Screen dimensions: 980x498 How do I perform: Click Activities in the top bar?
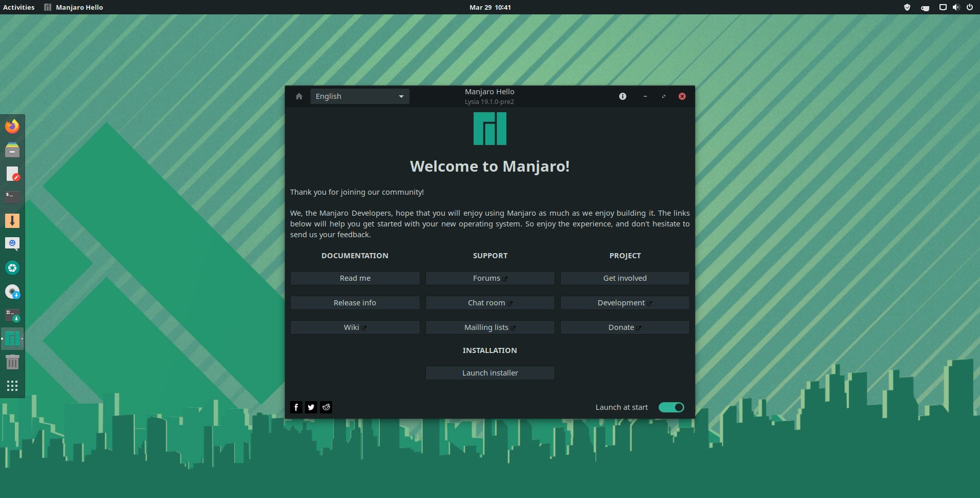click(19, 7)
